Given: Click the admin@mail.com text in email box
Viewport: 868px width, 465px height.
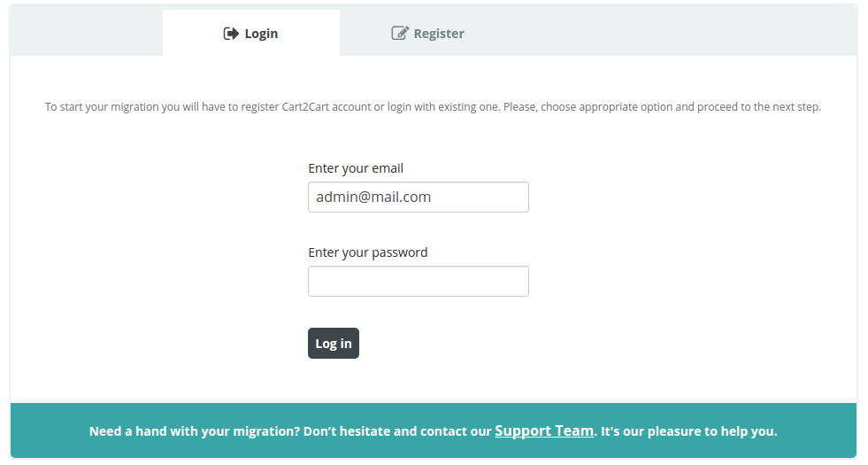Looking at the screenshot, I should 373,198.
